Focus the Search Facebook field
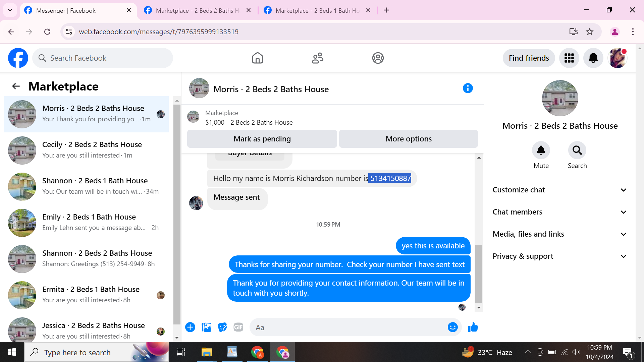644x362 pixels. [103, 58]
